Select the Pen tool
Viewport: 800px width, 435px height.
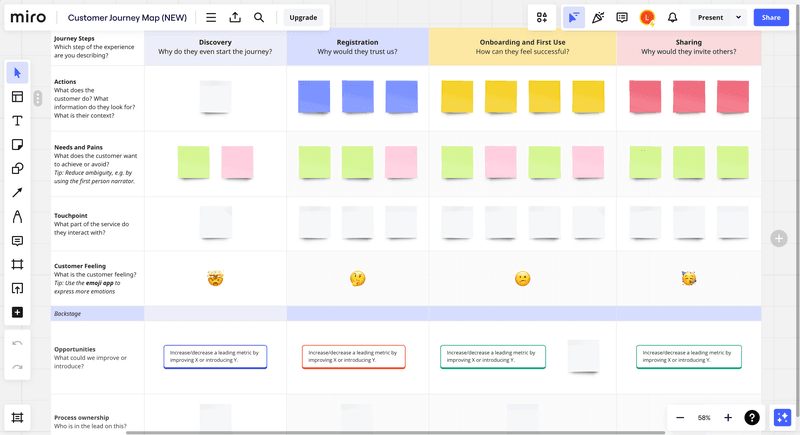(17, 217)
